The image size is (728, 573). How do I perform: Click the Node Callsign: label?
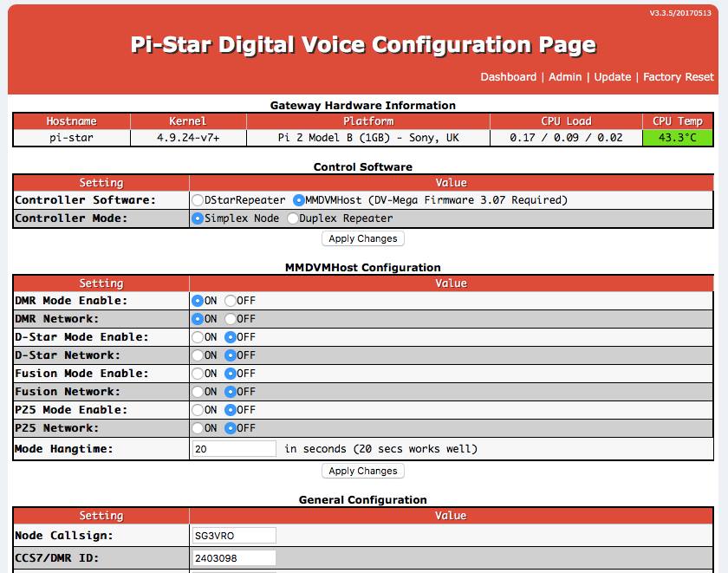[63, 536]
